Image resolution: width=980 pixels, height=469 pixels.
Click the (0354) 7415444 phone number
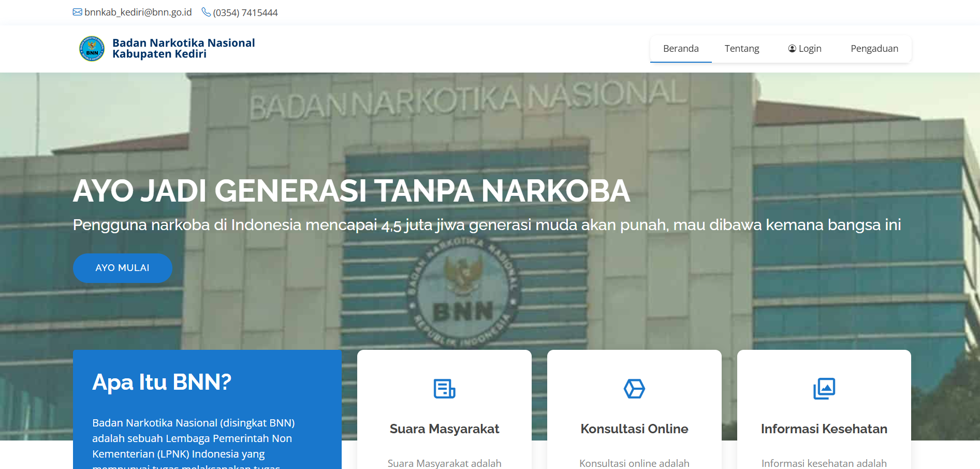coord(245,12)
